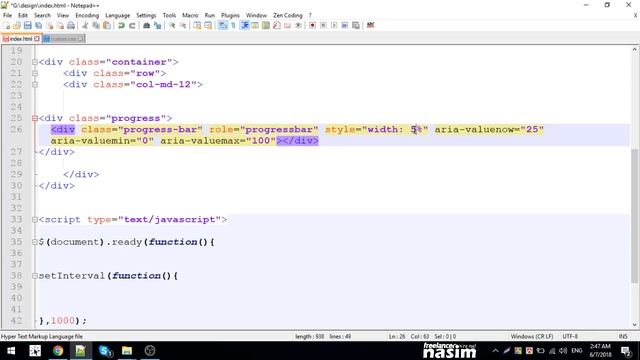Click the Replace toolbar icon
640x360 pixels.
click(157, 25)
